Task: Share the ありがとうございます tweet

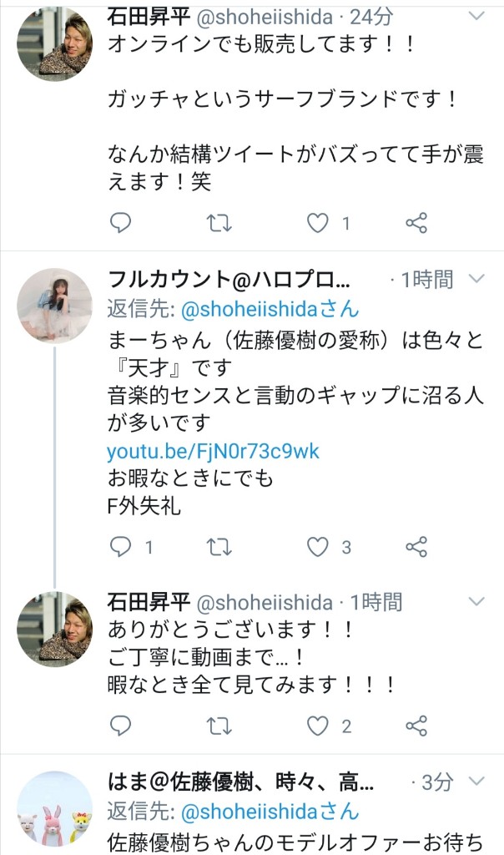Action: click(416, 726)
